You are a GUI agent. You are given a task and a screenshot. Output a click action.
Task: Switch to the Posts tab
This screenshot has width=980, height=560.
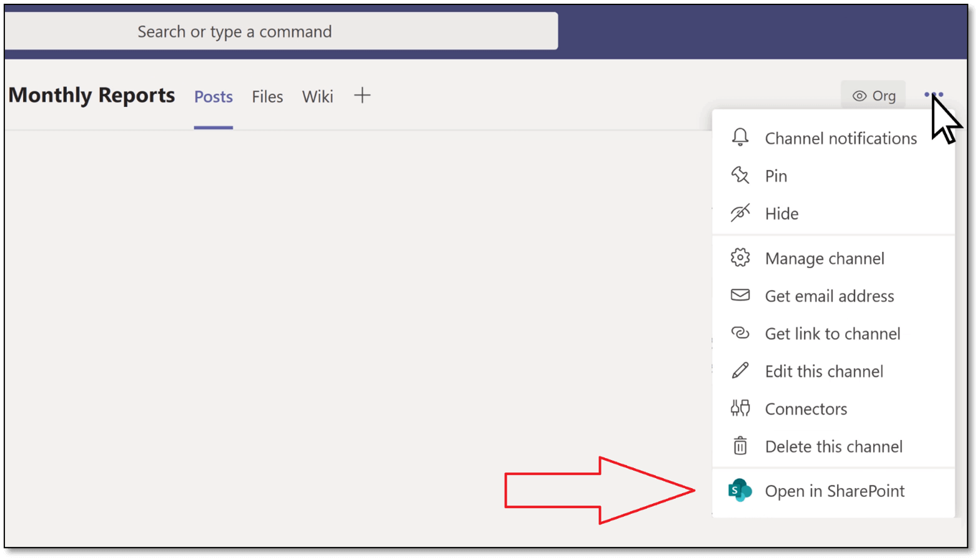coord(213,97)
